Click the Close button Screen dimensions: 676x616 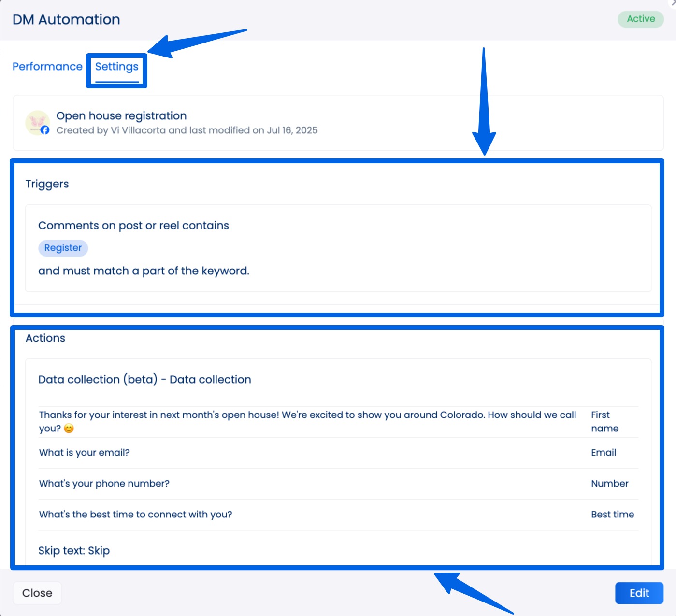(37, 593)
